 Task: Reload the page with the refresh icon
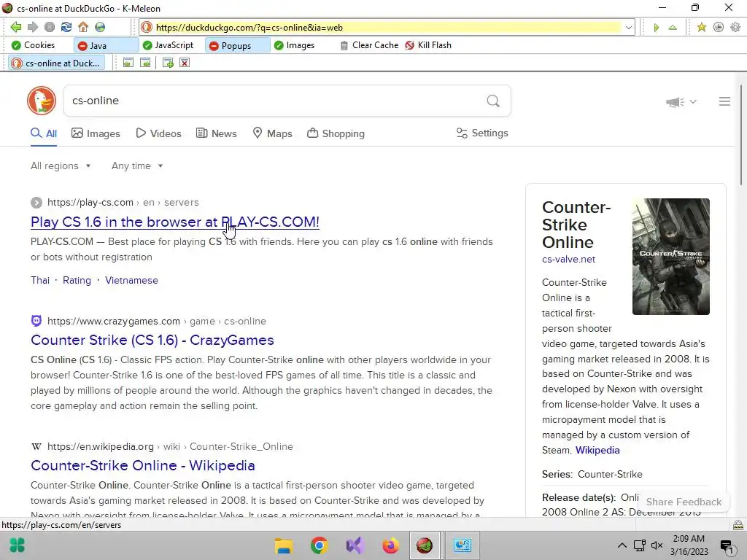[66, 27]
